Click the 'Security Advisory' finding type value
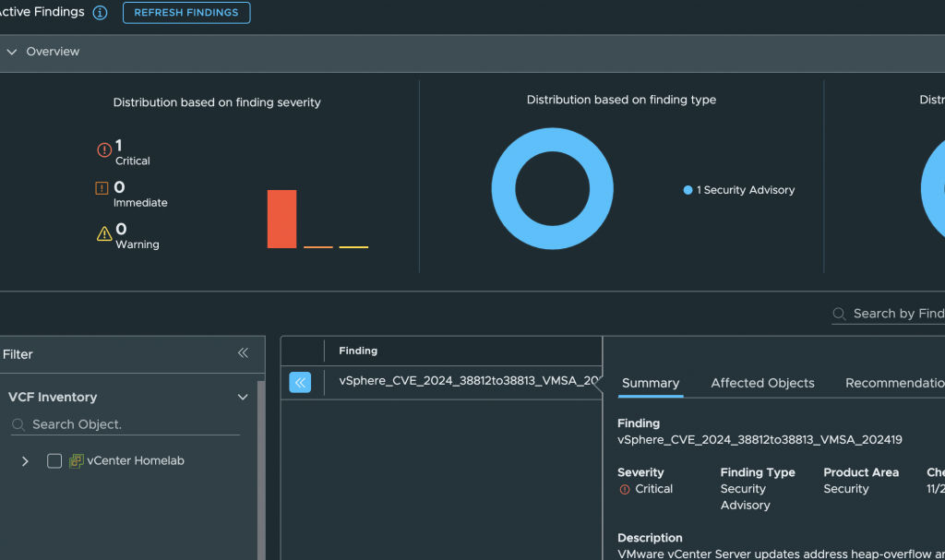Viewport: 945px width, 560px height. tap(746, 497)
